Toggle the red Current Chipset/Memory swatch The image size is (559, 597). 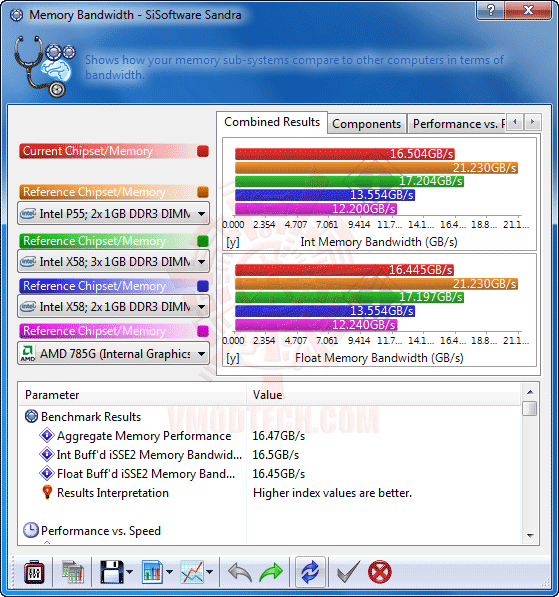pos(203,151)
